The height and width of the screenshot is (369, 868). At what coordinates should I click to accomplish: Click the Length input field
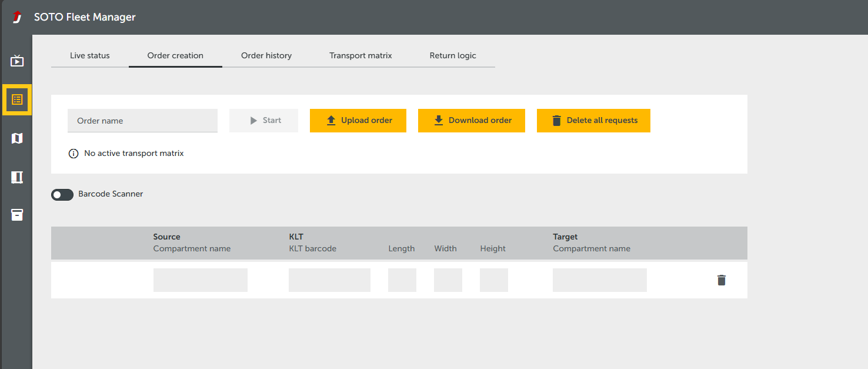[402, 280]
